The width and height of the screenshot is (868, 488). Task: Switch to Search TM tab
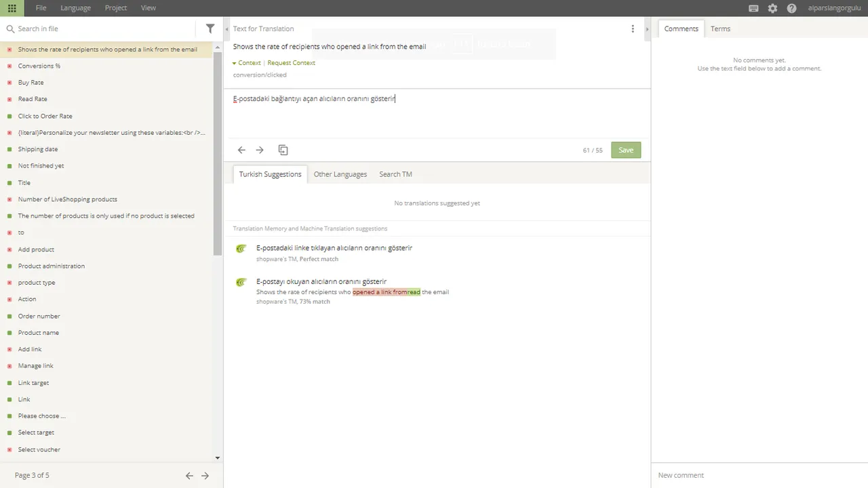click(x=395, y=174)
